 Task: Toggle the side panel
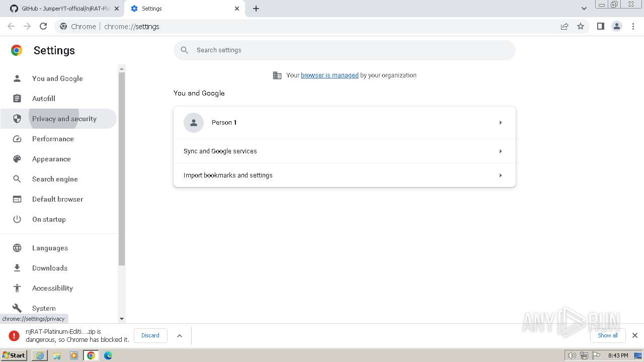pyautogui.click(x=600, y=26)
